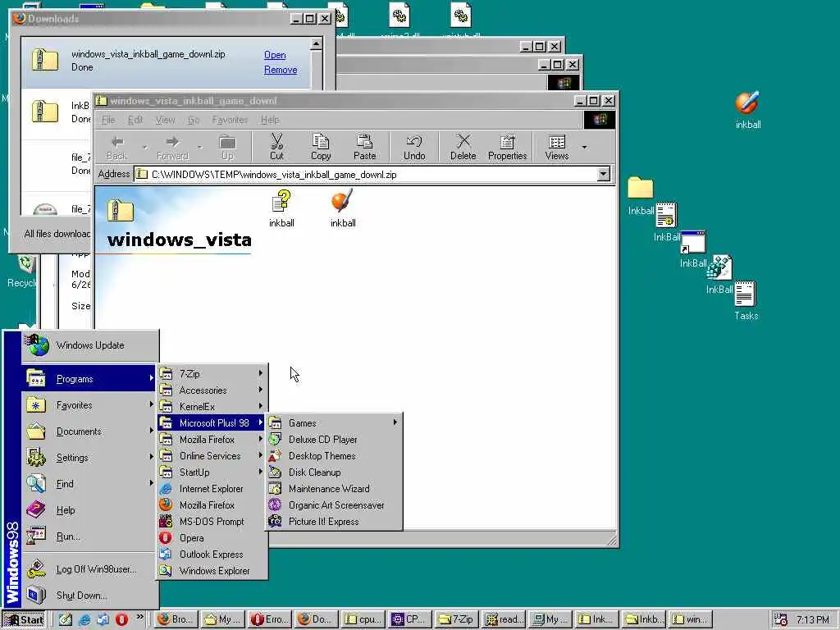Click Open link for inkball zip download
Viewport: 840px width, 630px height.
coord(275,55)
